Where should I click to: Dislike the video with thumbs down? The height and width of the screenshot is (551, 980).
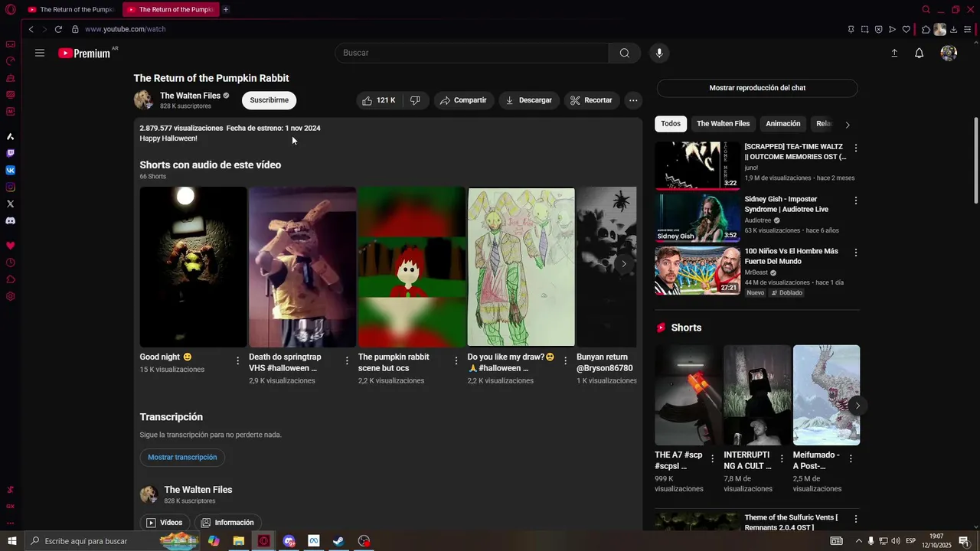tap(415, 100)
